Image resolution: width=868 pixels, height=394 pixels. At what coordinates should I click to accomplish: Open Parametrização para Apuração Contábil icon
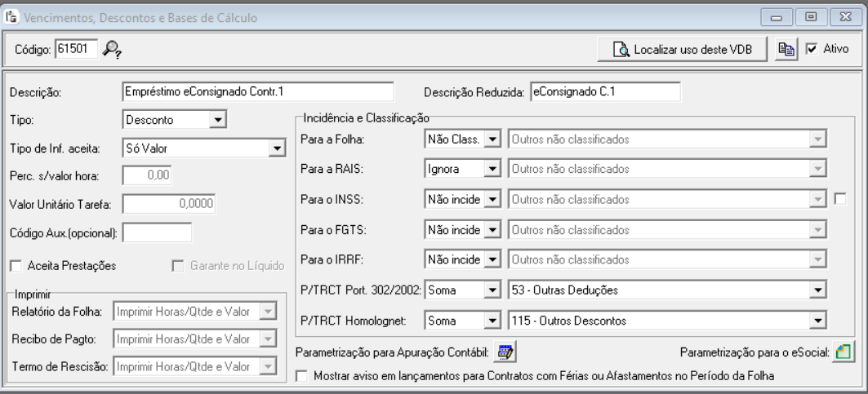[505, 352]
